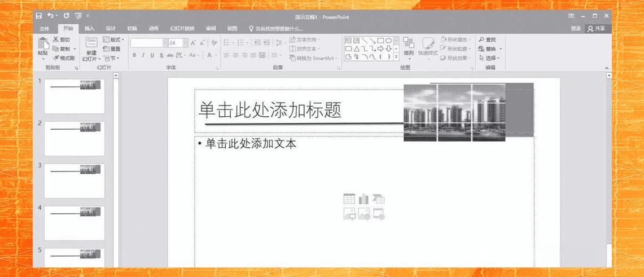Toggle center text alignment

[x=235, y=55]
